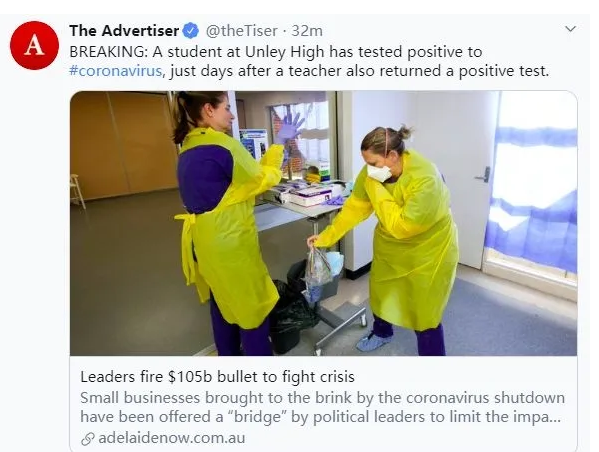The width and height of the screenshot is (599, 452).
Task: Visit the adelaidenow.com.au domain link
Action: pyautogui.click(x=172, y=438)
